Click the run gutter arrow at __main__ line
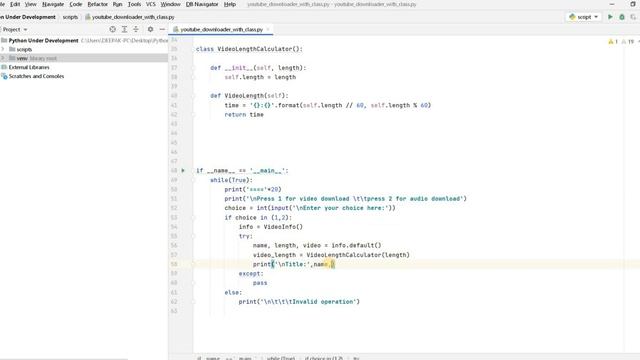 click(183, 171)
